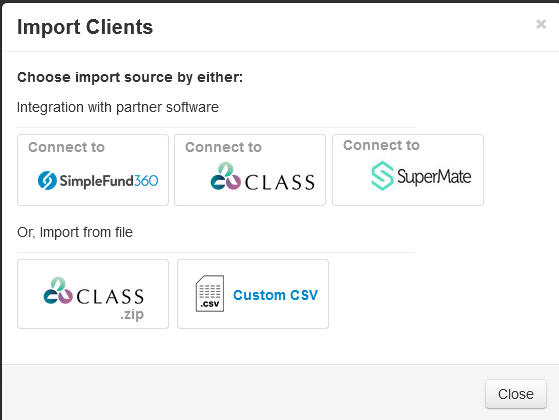Select the SuperMate wordmark text
The width and height of the screenshot is (559, 420).
click(434, 176)
